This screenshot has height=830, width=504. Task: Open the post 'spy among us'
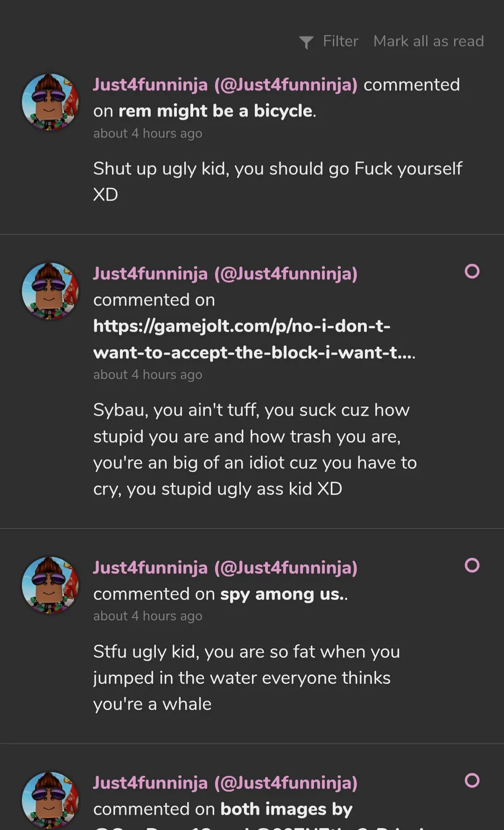click(283, 594)
